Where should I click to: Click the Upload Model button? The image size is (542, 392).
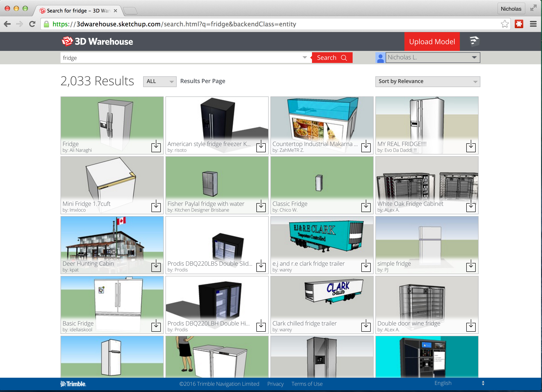[x=432, y=42]
